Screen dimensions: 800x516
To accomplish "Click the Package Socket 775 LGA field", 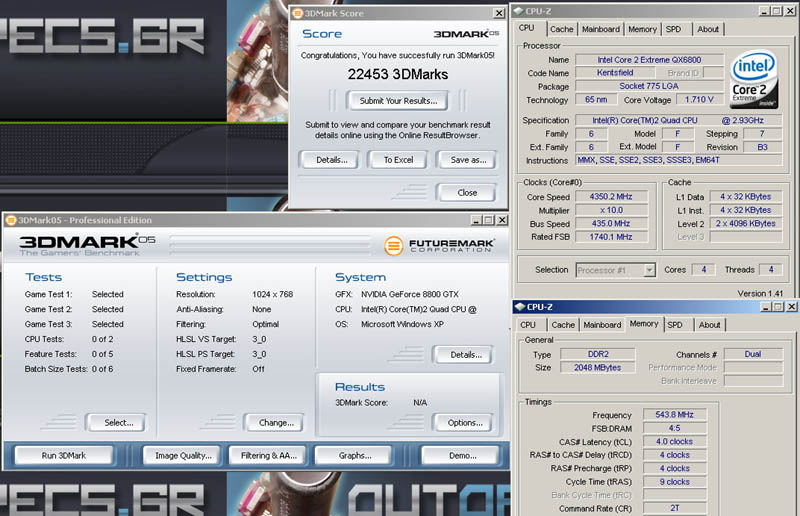I will 649,86.
